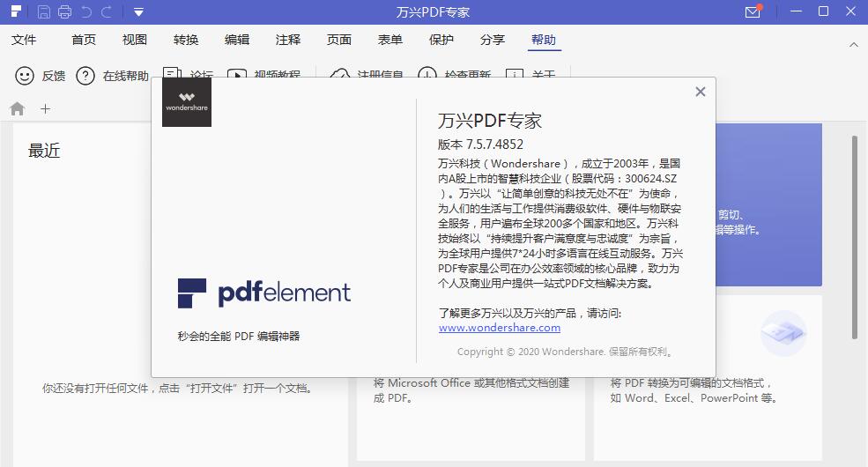The height and width of the screenshot is (467, 868).
Task: Click the smiley face 反馈 icon
Action: click(x=25, y=75)
